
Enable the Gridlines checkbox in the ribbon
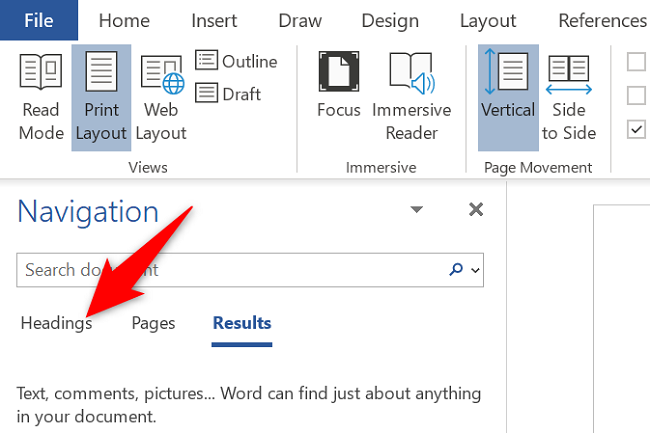pyautogui.click(x=636, y=95)
